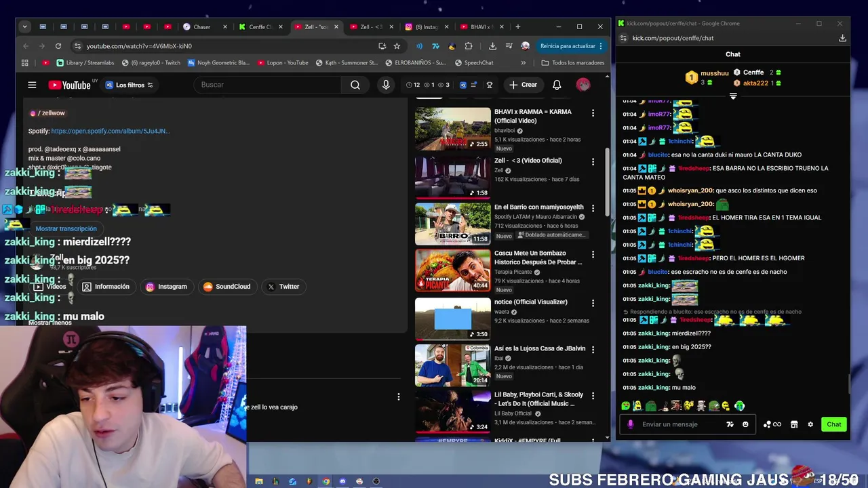The height and width of the screenshot is (488, 868).
Task: Expand the bookmarks overflow chevron
Action: click(523, 62)
